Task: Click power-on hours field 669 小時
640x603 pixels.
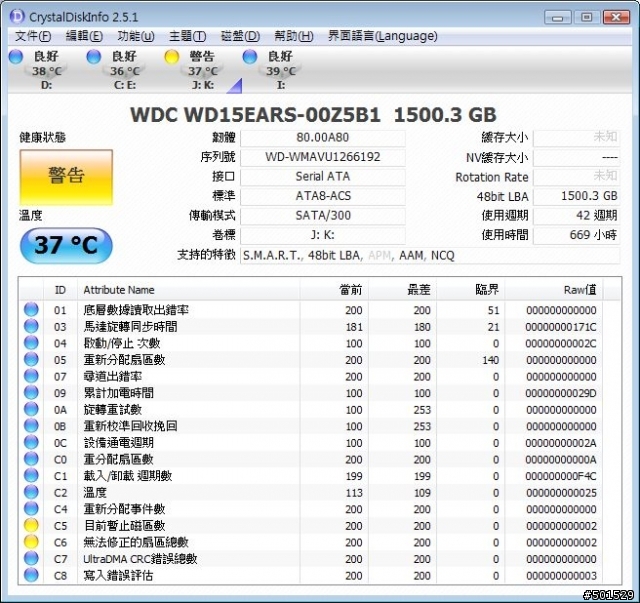Action: click(x=577, y=235)
